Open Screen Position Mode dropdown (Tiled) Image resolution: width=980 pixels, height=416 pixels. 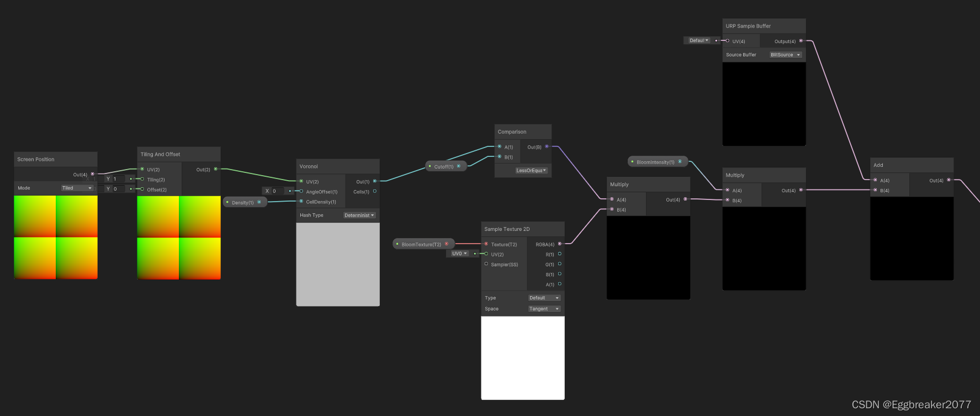pyautogui.click(x=77, y=188)
